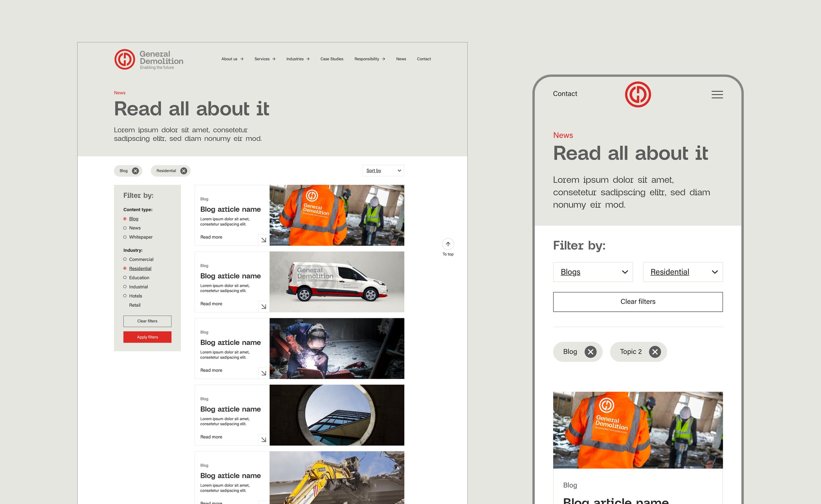Select the Whitepaper content type radio
This screenshot has height=504, width=821.
pos(125,237)
